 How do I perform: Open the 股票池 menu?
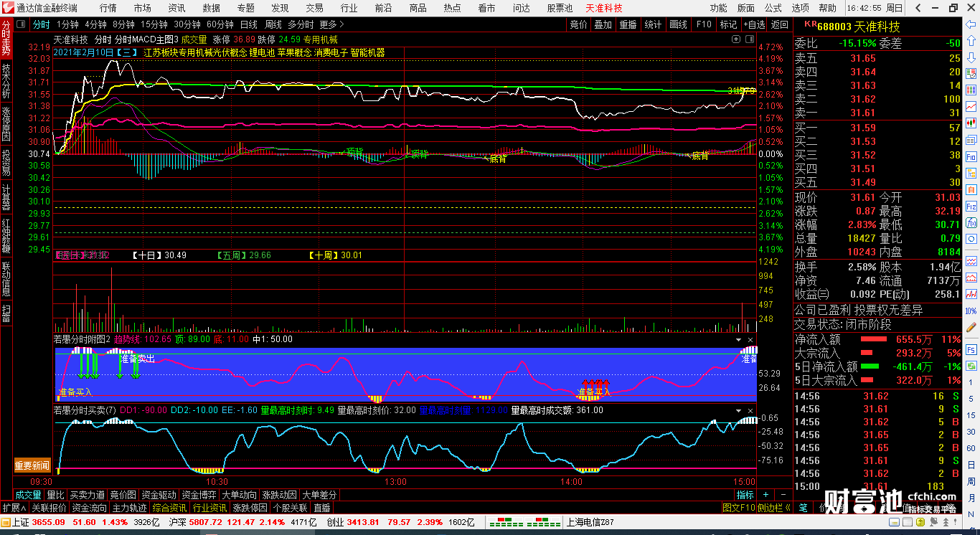pyautogui.click(x=560, y=8)
